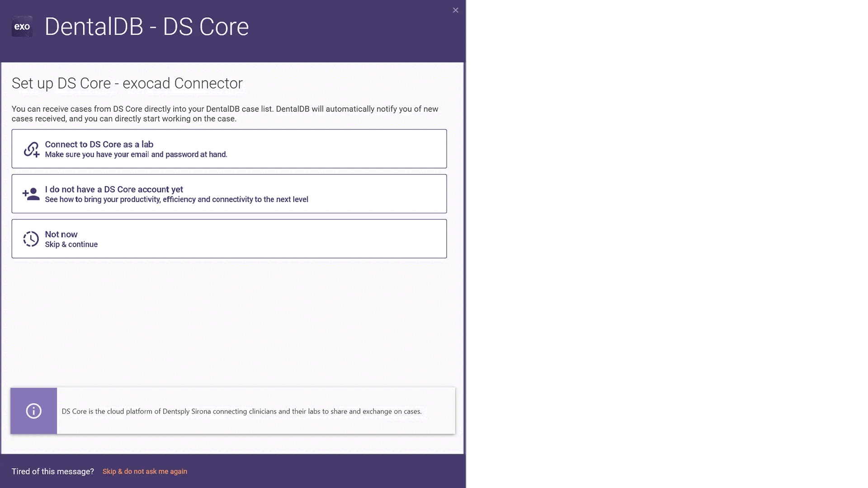
Task: Click the receive cases description paragraph
Action: [x=225, y=114]
